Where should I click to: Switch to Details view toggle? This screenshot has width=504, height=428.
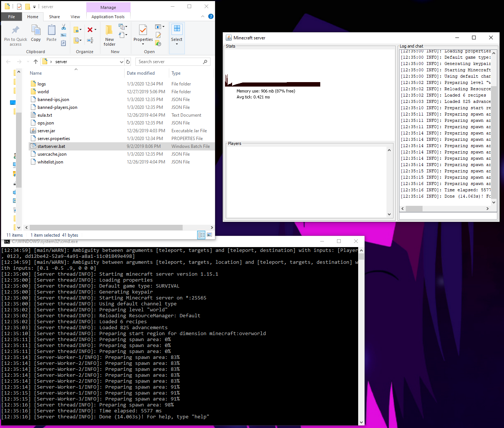coord(201,235)
